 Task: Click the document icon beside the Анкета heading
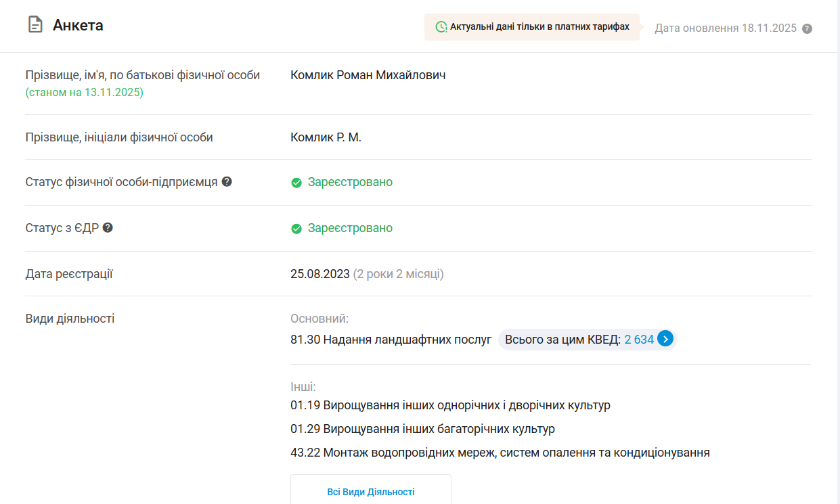pyautogui.click(x=35, y=26)
